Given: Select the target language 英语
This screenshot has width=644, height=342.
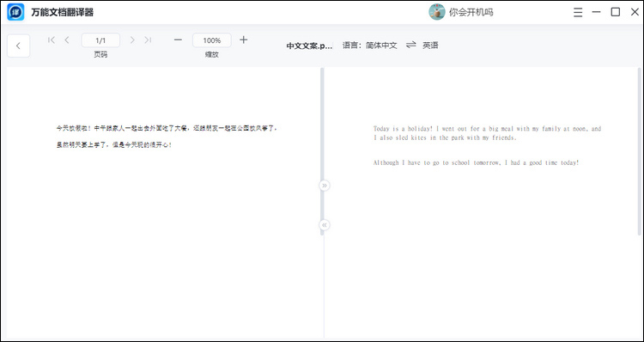Looking at the screenshot, I should (x=430, y=46).
